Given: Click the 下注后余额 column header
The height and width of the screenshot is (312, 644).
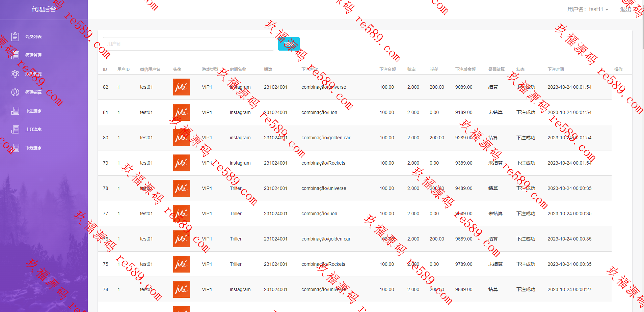Looking at the screenshot, I should 465,69.
